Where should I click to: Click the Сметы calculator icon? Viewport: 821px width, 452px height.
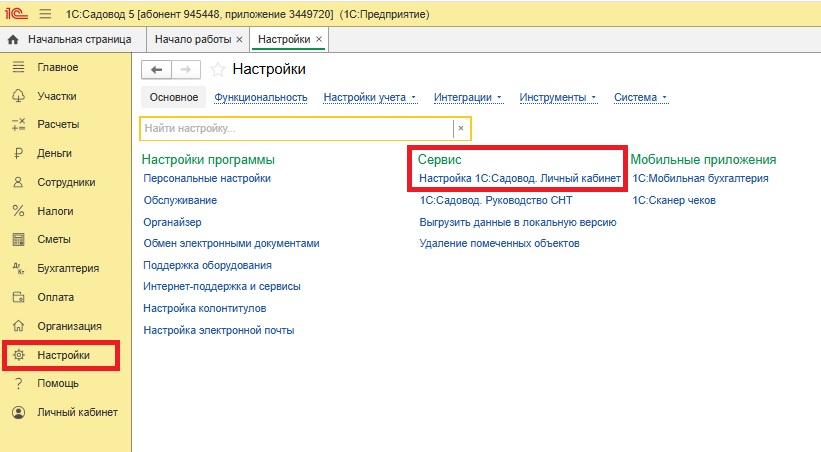(18, 239)
